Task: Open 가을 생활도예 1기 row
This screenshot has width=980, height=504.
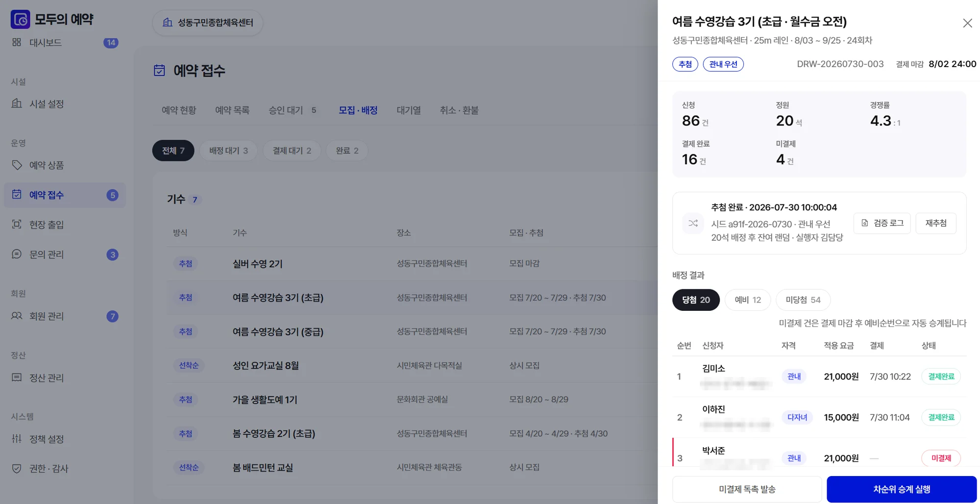Action: point(412,400)
